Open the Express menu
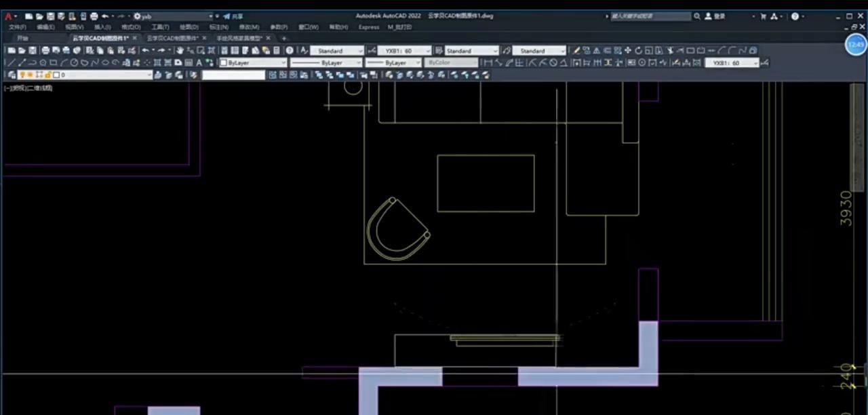 click(x=368, y=27)
